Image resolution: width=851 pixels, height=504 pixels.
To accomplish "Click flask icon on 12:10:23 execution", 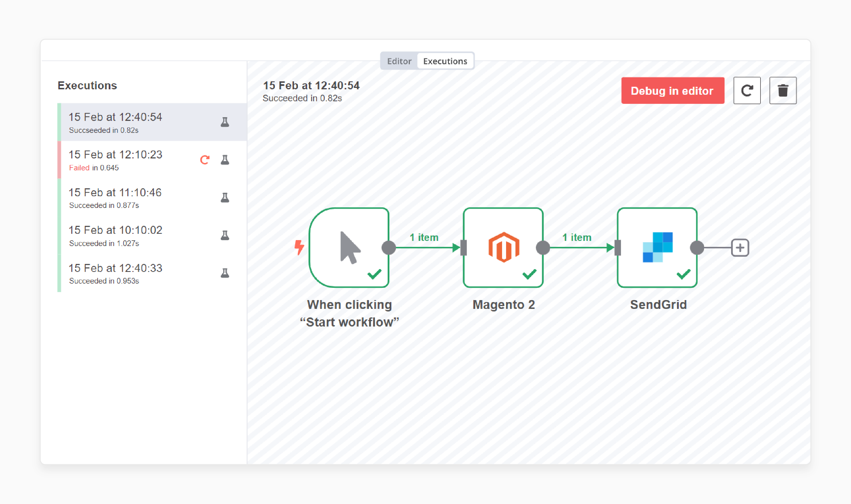I will point(225,160).
